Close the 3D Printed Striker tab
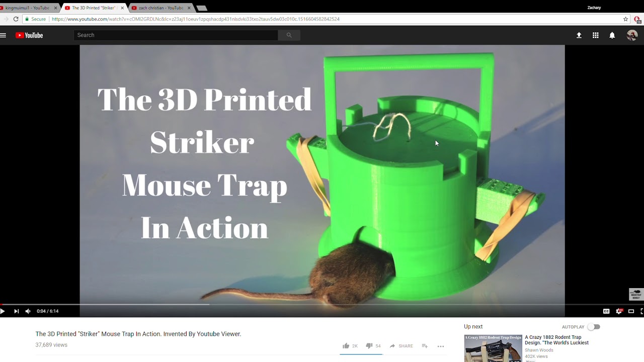 (122, 8)
